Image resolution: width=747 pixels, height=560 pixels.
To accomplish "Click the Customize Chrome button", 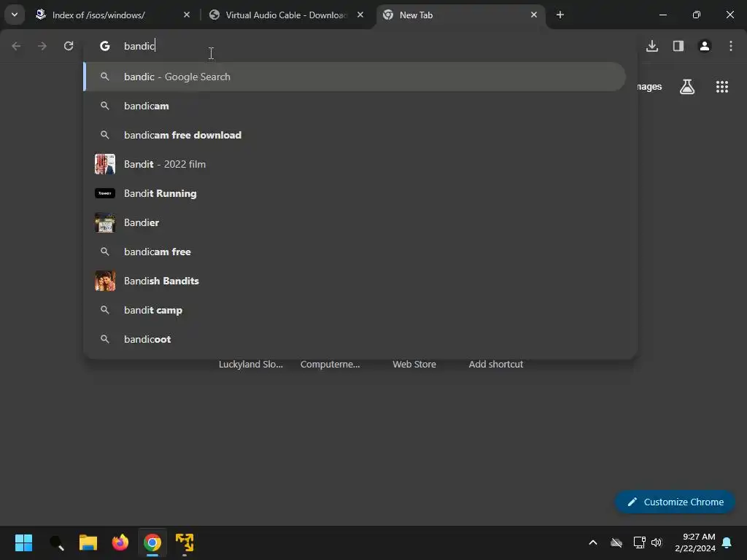I will click(x=675, y=502).
